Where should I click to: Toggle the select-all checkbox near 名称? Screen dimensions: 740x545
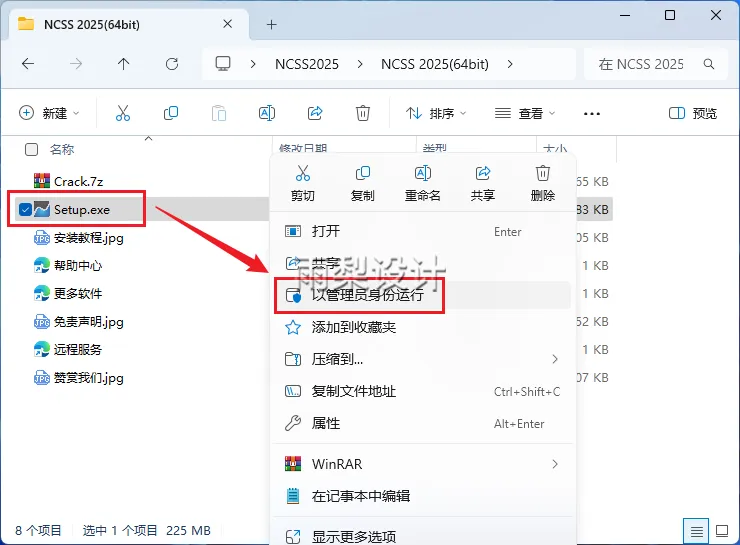click(x=31, y=150)
